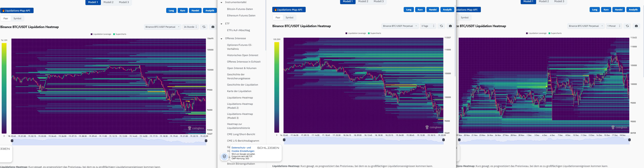Open Binance BTC/USDT Perpetual dropdown beside 3 Tage
This screenshot has width=644, height=168.
[x=400, y=26]
